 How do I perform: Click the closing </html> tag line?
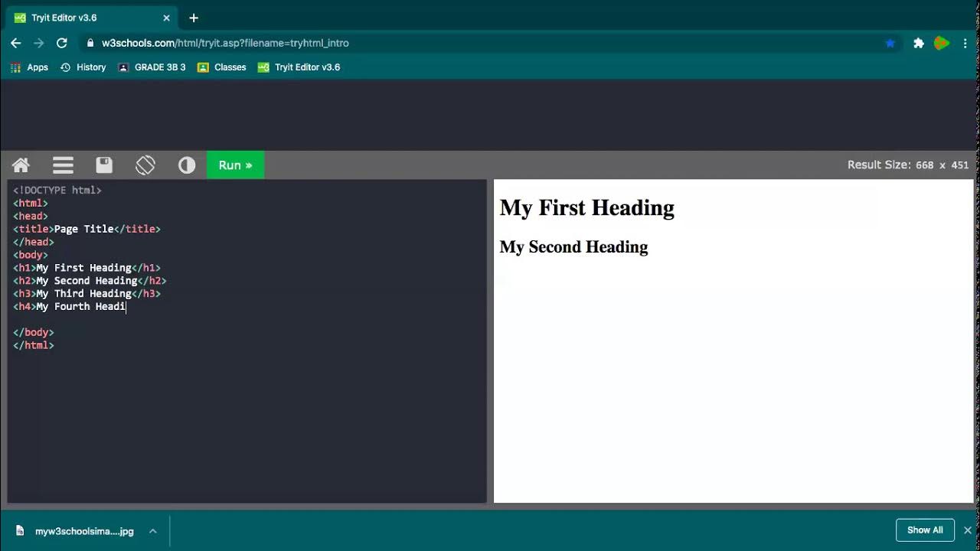(x=34, y=345)
